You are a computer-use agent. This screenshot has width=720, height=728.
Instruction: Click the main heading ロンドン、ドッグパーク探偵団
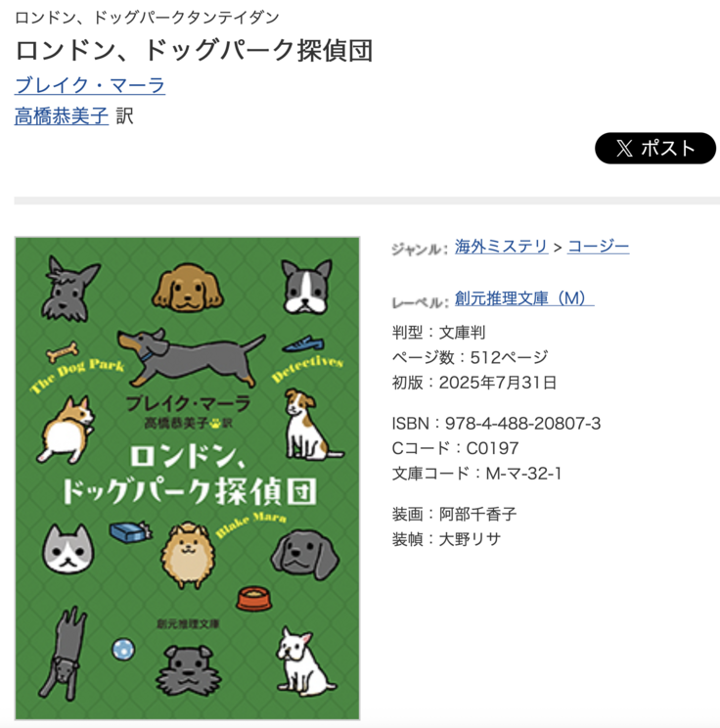194,50
